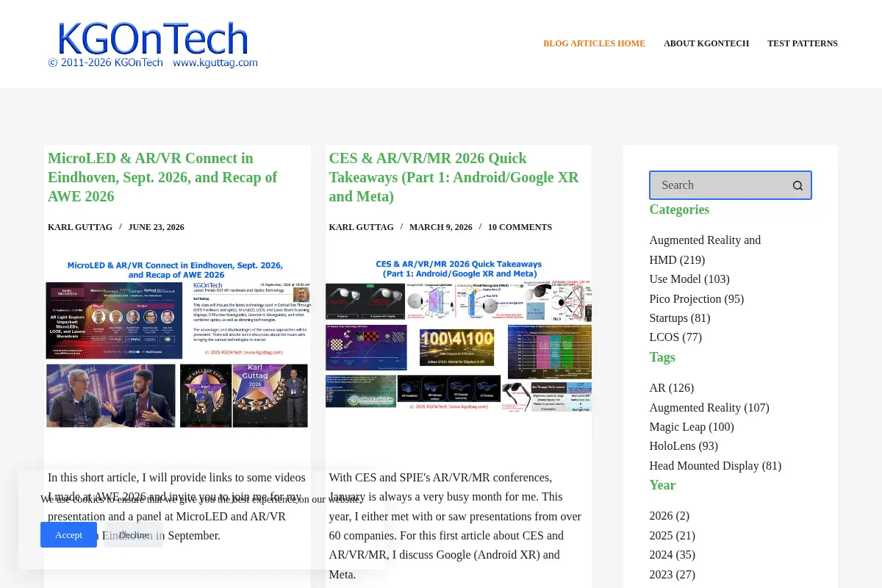Open Karl Guttag author link on March 9 post
The width and height of the screenshot is (882, 588).
pos(362,227)
